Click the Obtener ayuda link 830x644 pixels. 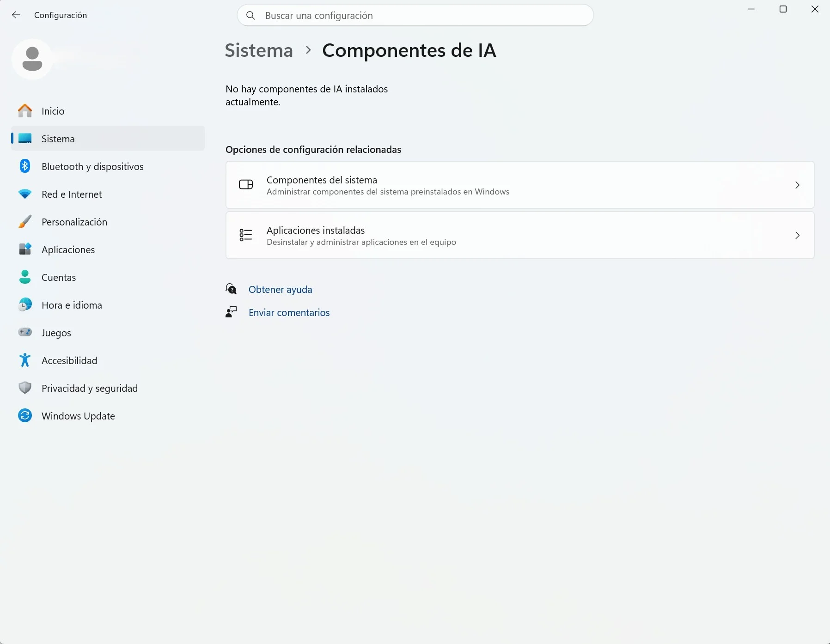[x=281, y=290]
